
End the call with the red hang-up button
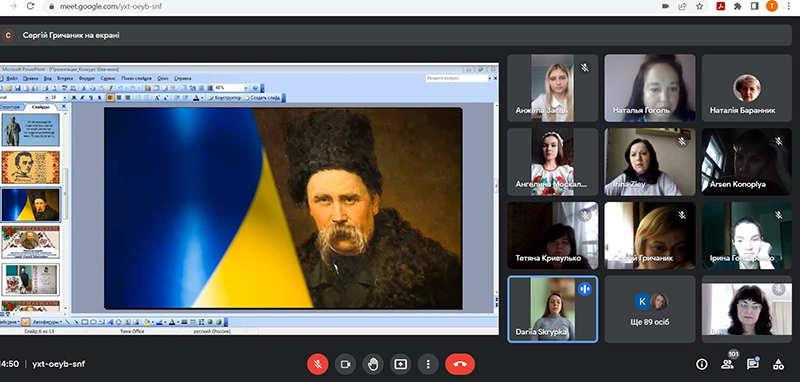(460, 364)
